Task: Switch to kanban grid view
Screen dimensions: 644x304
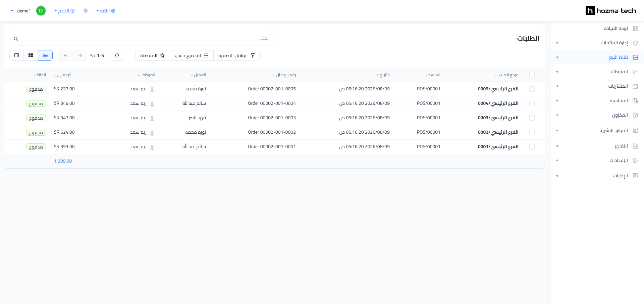Action: 31,55
